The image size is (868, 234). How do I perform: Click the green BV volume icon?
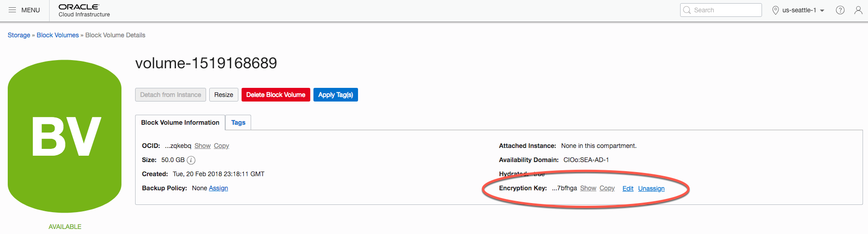point(65,136)
